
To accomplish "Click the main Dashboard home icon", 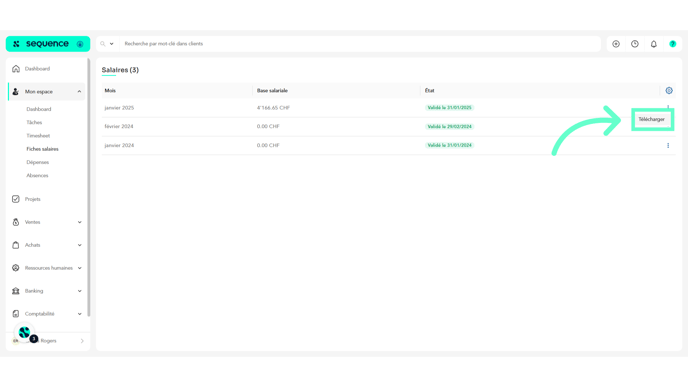I will (x=16, y=69).
